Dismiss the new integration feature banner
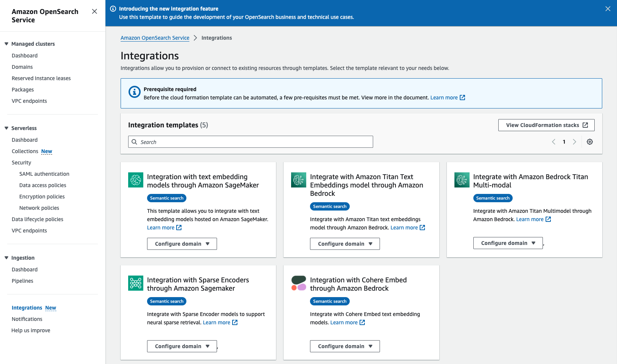The image size is (617, 364). click(x=608, y=9)
